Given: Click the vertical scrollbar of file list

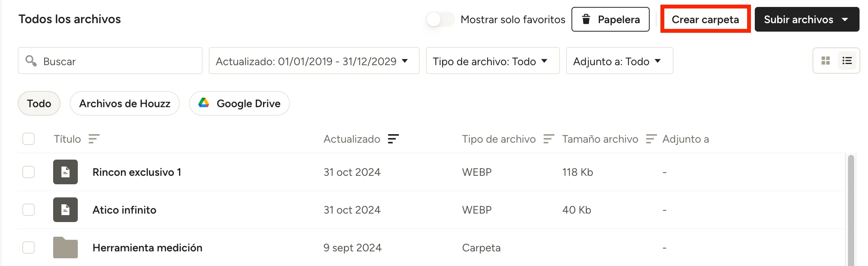Looking at the screenshot, I should pyautogui.click(x=851, y=208).
